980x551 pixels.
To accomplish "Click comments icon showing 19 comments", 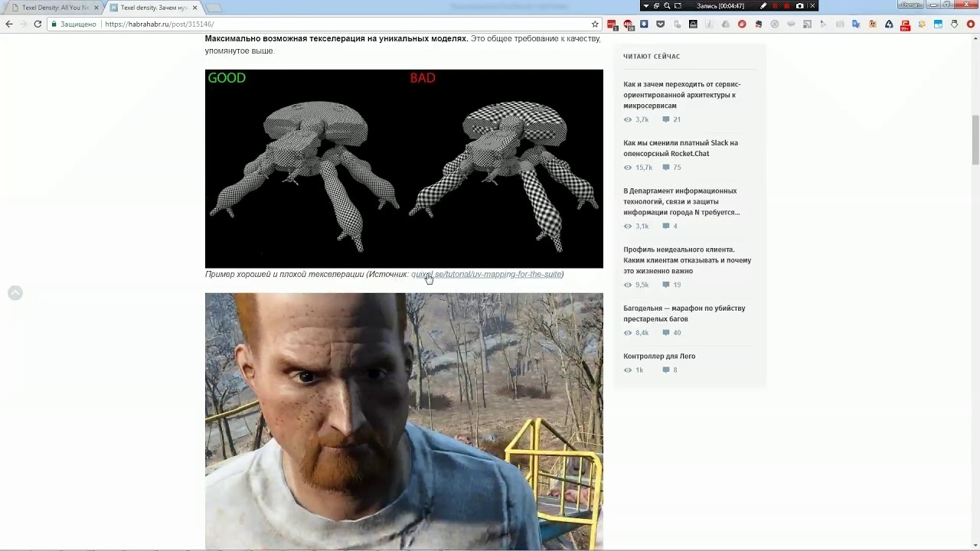I will pos(666,285).
